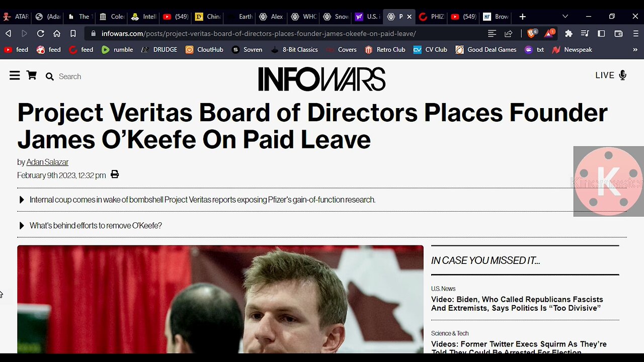Click the address bar URL
644x362 pixels.
tap(259, 34)
